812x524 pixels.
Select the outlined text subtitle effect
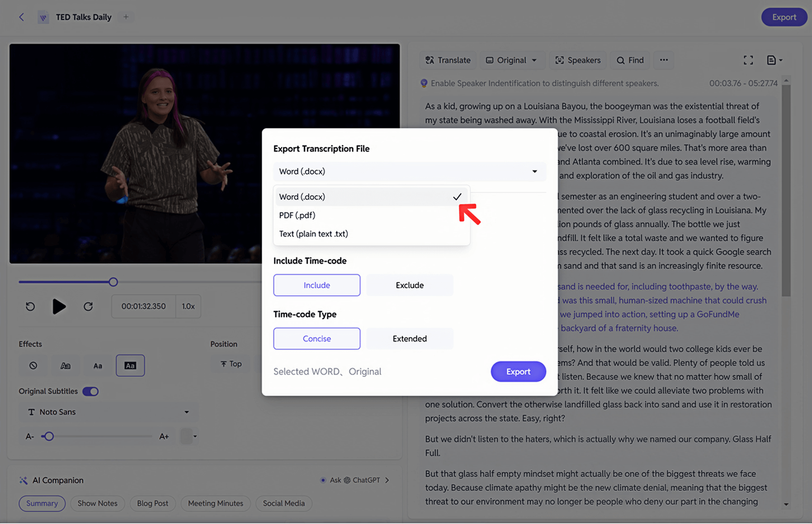click(66, 365)
